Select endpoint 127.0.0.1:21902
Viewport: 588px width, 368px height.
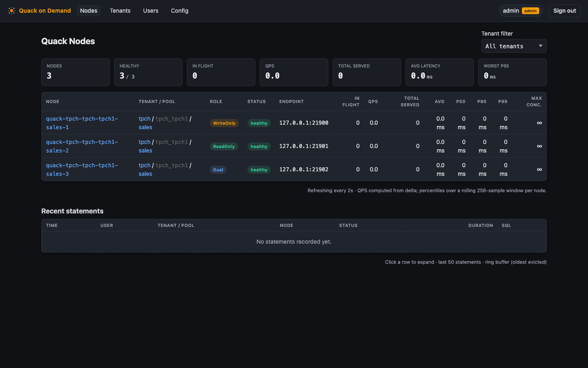click(304, 169)
